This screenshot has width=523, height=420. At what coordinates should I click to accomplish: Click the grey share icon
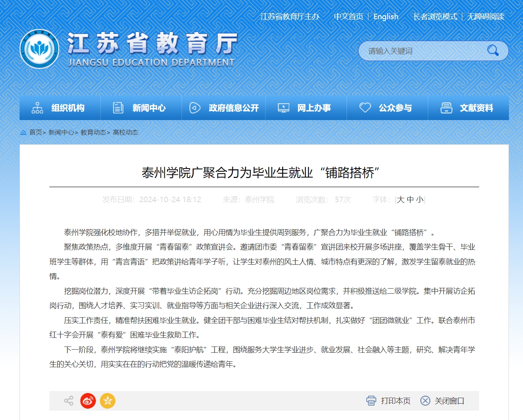pos(69,401)
